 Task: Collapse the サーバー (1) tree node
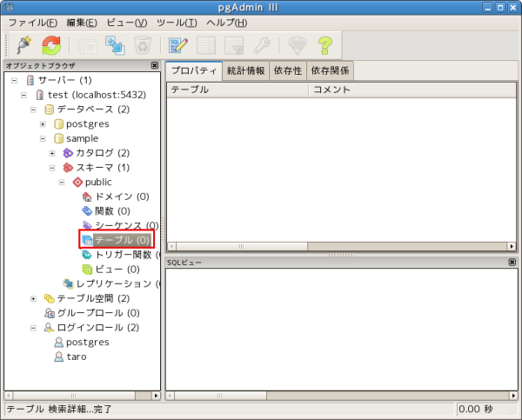(14, 80)
